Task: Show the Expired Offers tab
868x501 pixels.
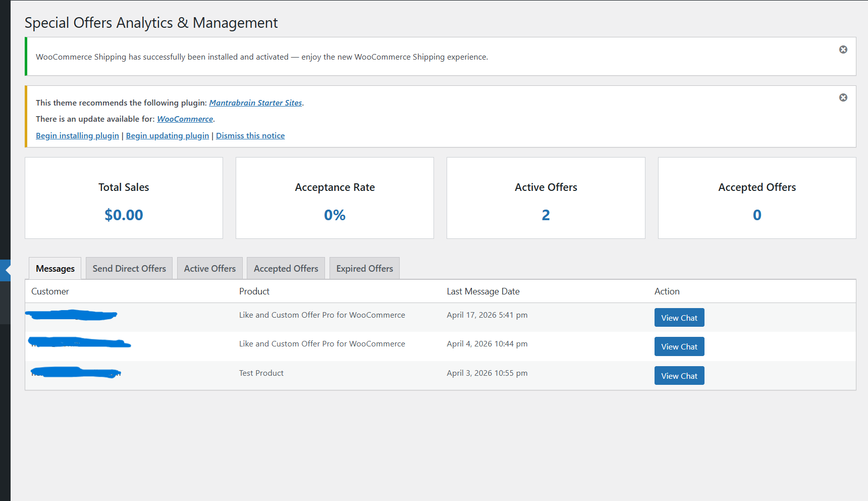Action: click(364, 269)
